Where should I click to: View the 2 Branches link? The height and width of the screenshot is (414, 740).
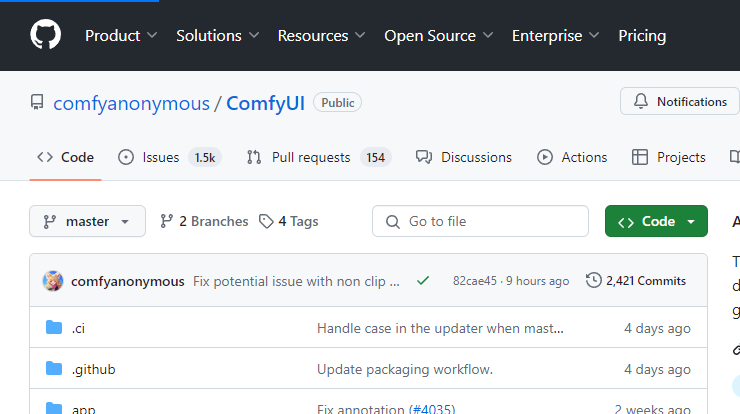tap(204, 221)
